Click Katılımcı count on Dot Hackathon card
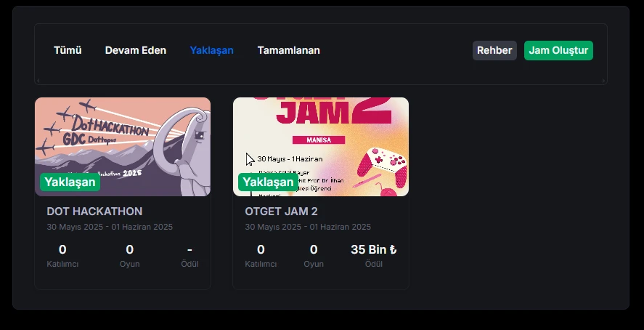This screenshot has width=644, height=330. tap(62, 249)
